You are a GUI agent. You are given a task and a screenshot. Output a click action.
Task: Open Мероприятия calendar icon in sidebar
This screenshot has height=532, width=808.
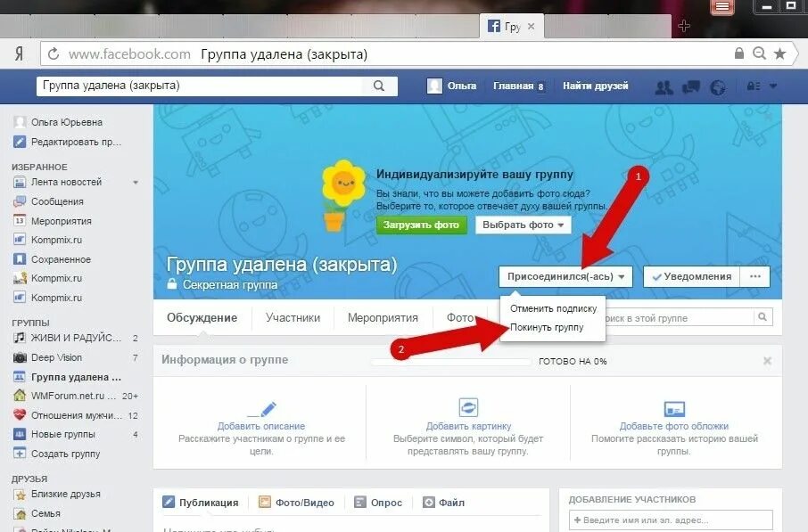[20, 220]
